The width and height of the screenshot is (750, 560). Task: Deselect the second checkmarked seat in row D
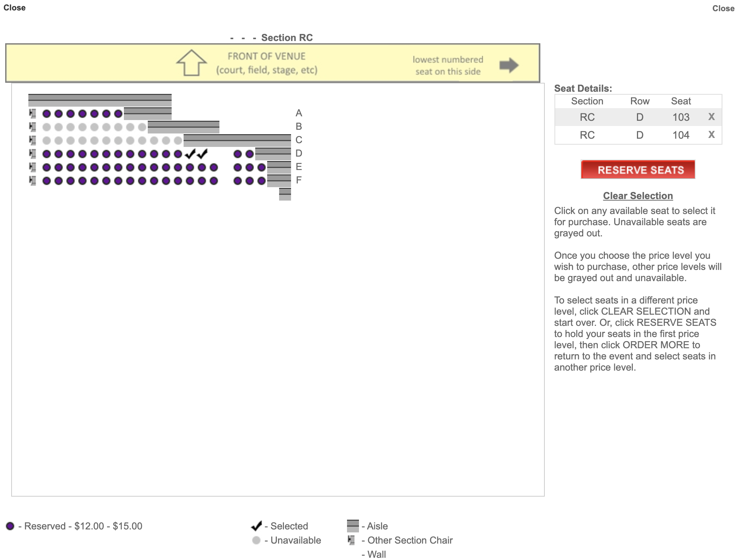click(202, 154)
